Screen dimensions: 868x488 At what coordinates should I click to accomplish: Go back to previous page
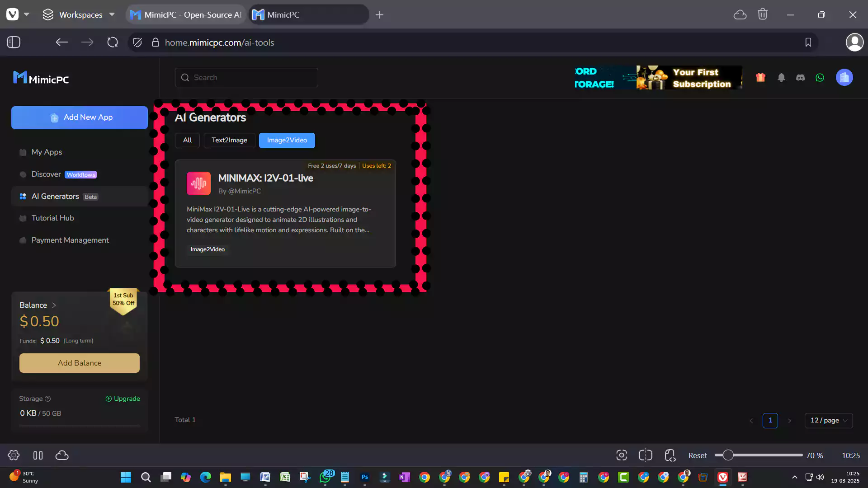tap(62, 42)
